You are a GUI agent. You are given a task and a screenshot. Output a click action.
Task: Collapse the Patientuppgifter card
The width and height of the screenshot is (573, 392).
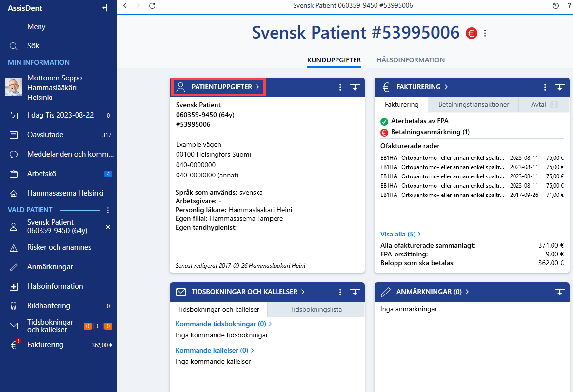pyautogui.click(x=355, y=87)
